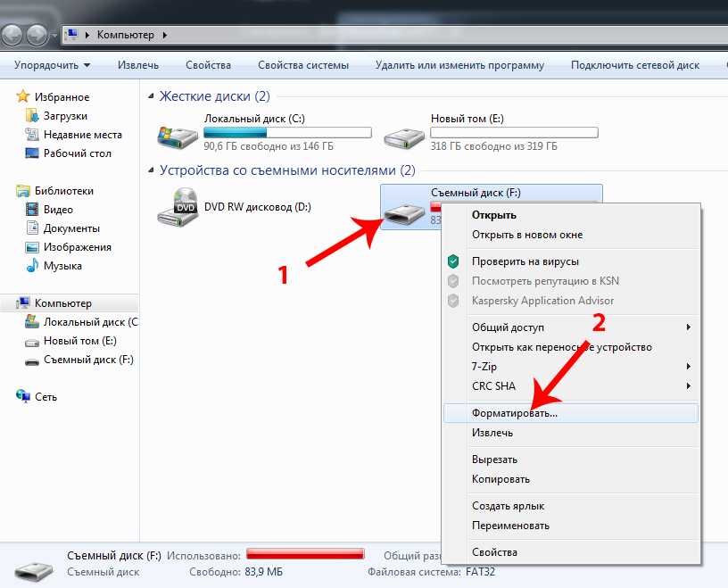This screenshot has height=588, width=728.
Task: Click the Музыка note icon
Action: coord(32,266)
